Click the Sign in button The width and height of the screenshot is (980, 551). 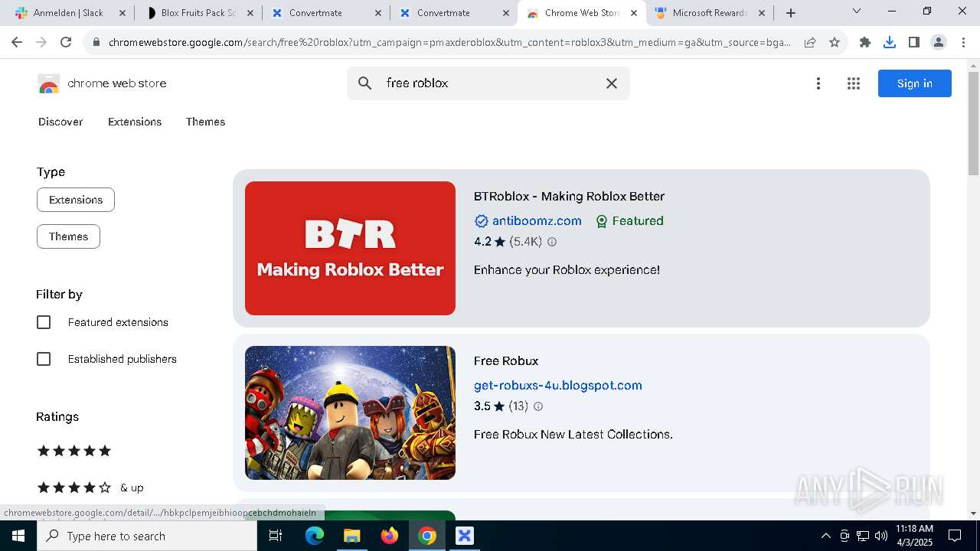(915, 83)
